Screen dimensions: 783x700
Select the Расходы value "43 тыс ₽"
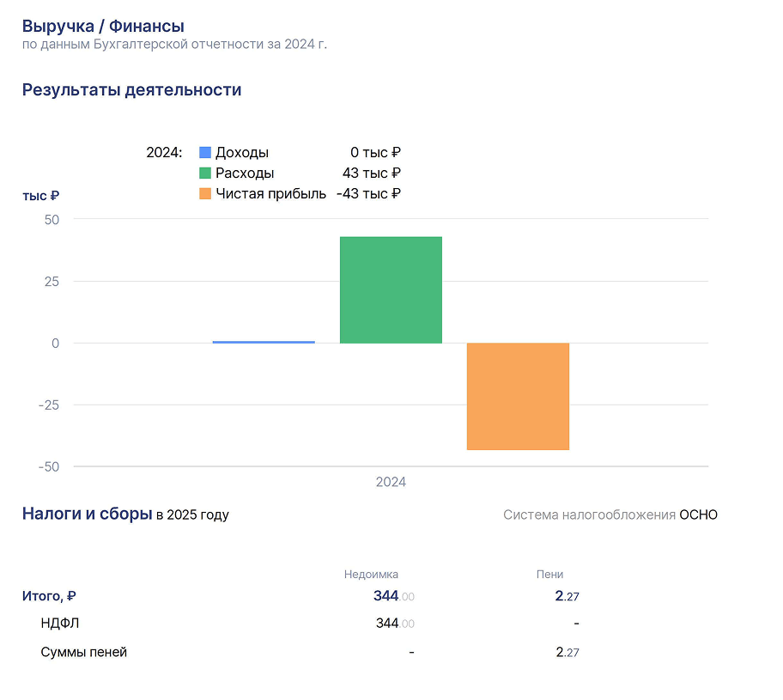pos(372,173)
